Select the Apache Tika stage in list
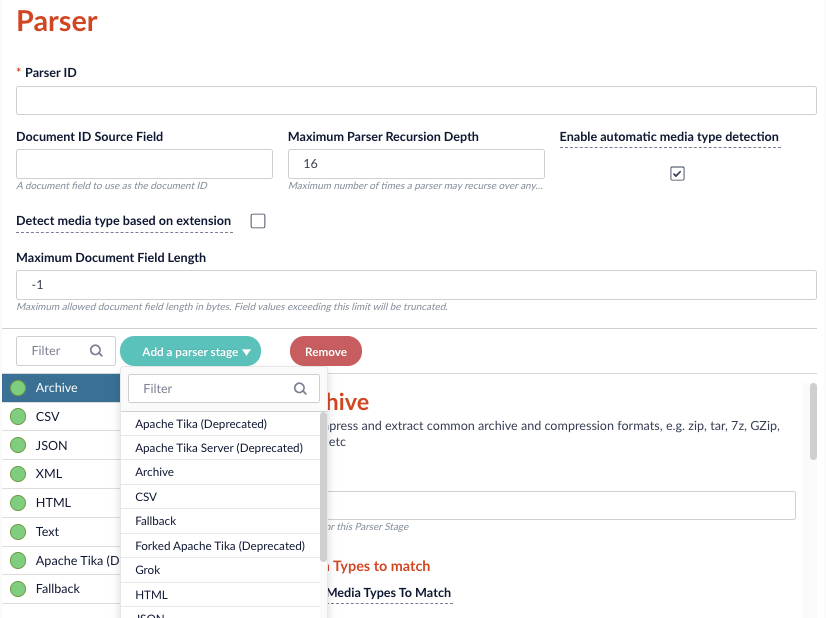826x618 pixels. point(61,561)
